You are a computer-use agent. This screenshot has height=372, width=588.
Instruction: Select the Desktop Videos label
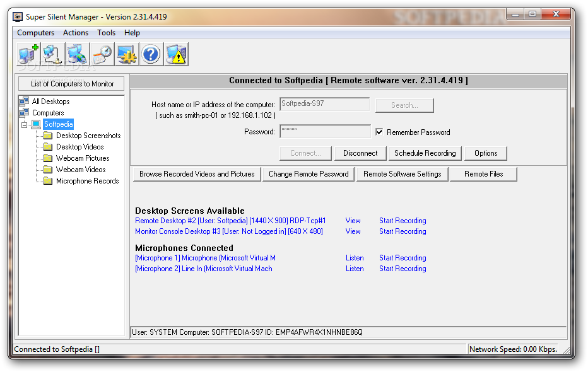tap(80, 146)
